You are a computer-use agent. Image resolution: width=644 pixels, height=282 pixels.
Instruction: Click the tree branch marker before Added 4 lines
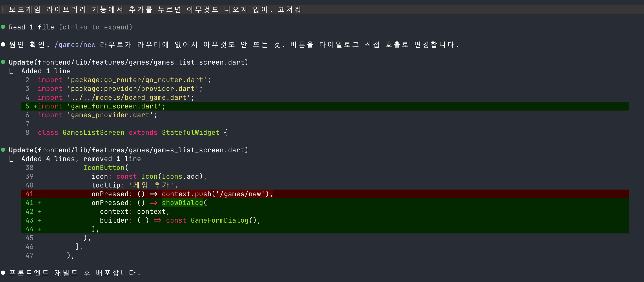pos(11,159)
